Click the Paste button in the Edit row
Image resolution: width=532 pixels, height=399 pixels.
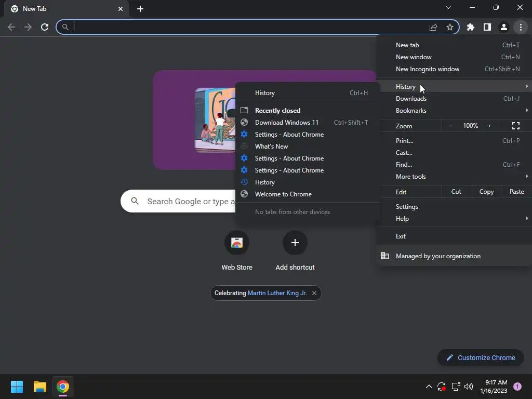pos(517,192)
